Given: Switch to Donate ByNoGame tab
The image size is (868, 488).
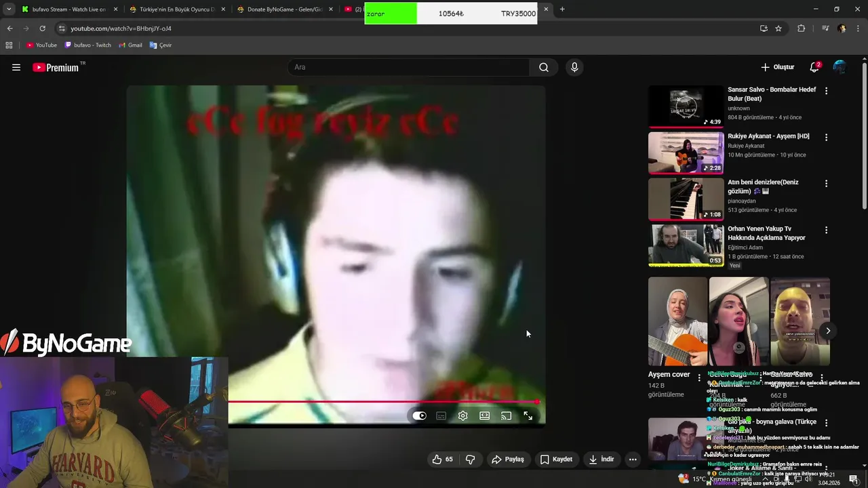Looking at the screenshot, I should [285, 9].
